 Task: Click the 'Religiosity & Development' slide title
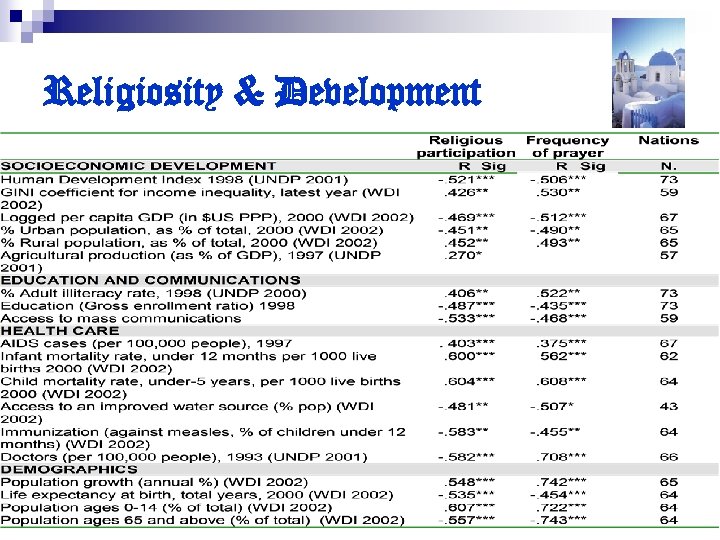(262, 93)
